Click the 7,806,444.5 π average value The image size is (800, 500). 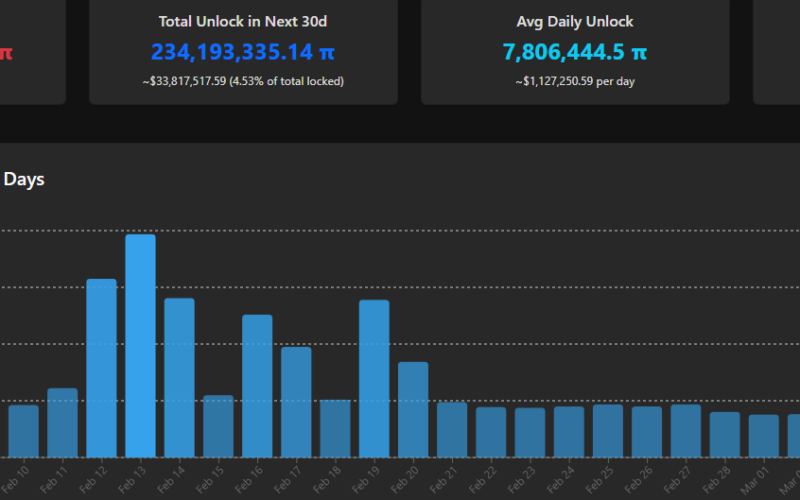tap(575, 52)
